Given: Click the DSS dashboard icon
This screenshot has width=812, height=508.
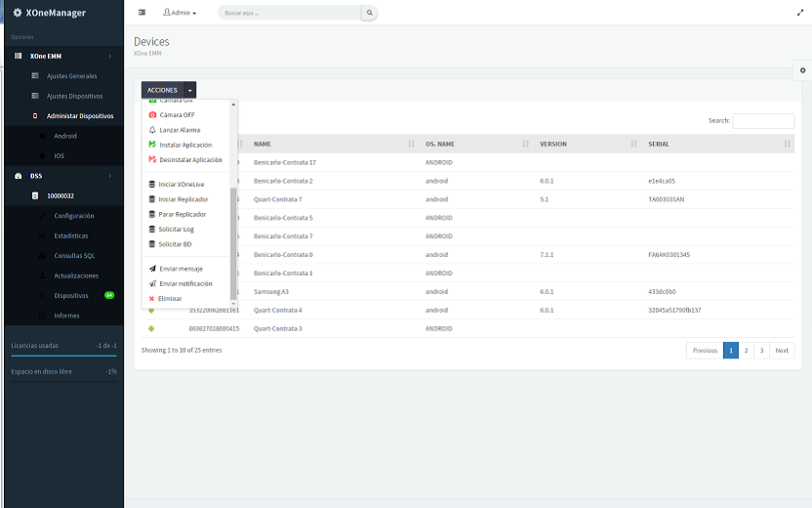Looking at the screenshot, I should click(x=19, y=176).
